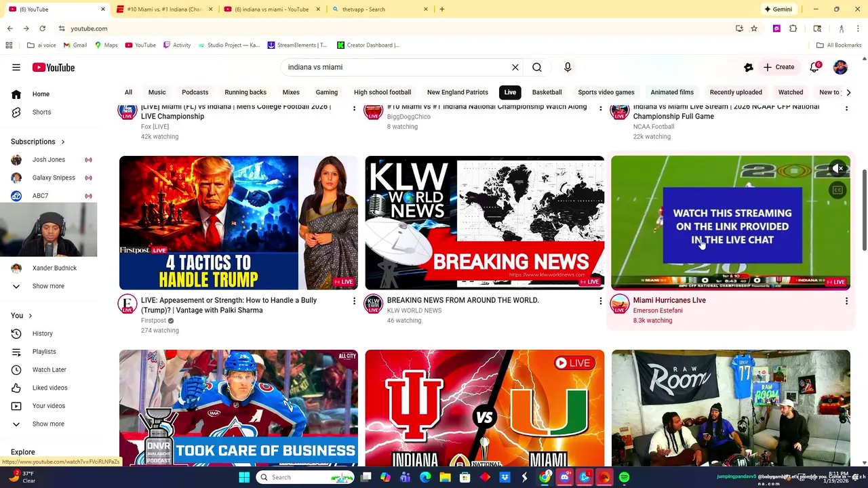Switch to the thetvapp - Search tab
The image size is (868, 488).
click(380, 9)
